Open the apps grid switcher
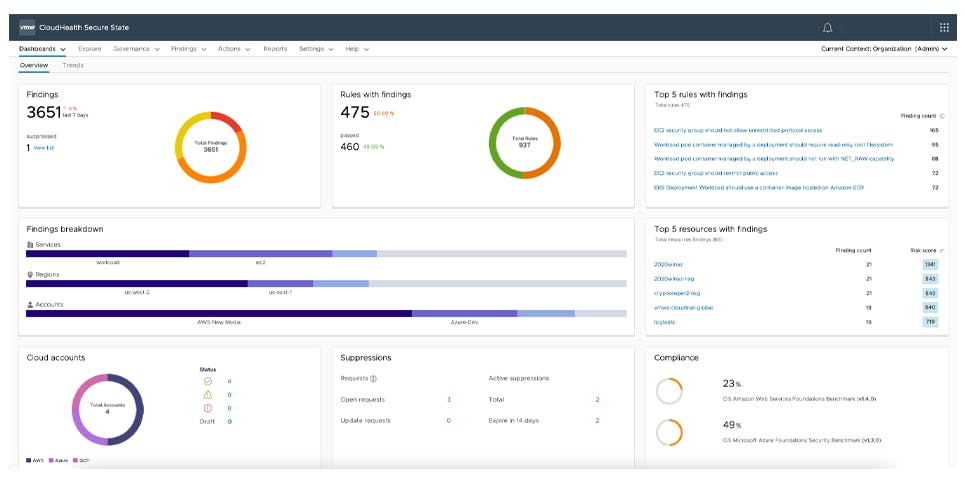The height and width of the screenshot is (483, 965). 944,27
